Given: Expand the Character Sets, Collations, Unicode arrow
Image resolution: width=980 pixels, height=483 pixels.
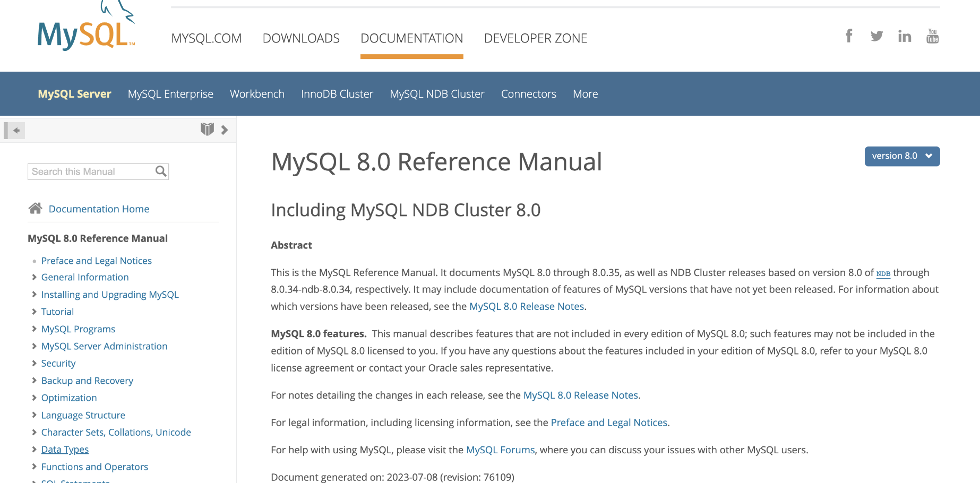Looking at the screenshot, I should click(x=34, y=432).
